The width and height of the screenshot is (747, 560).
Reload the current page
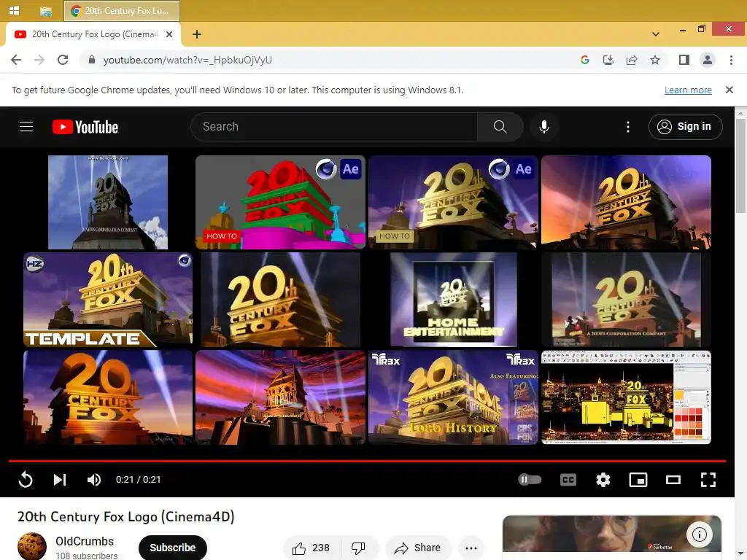[x=63, y=60]
